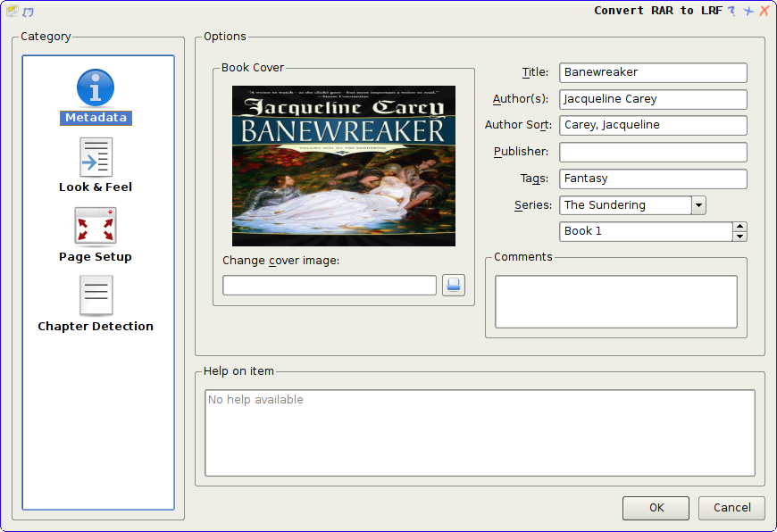Select the Metadata info icon
Image resolution: width=777 pixels, height=532 pixels.
(x=96, y=87)
